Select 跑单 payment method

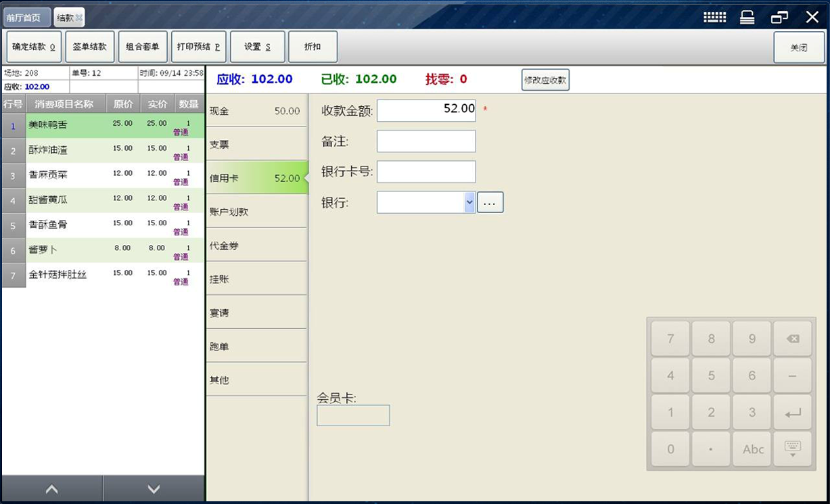[256, 346]
